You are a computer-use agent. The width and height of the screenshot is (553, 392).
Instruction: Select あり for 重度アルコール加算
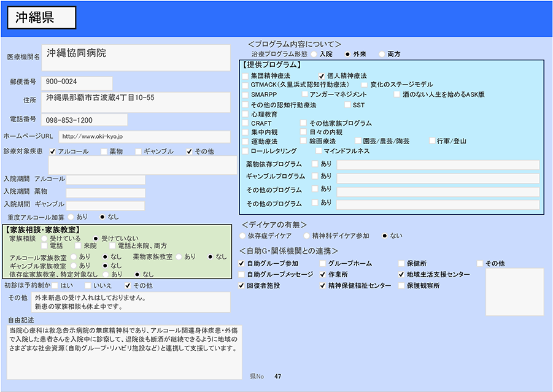pyautogui.click(x=71, y=217)
